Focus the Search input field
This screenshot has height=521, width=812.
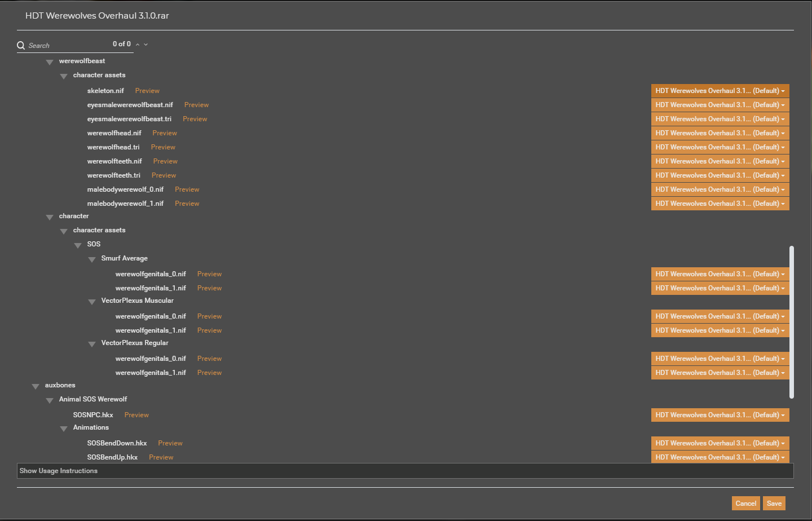point(68,45)
